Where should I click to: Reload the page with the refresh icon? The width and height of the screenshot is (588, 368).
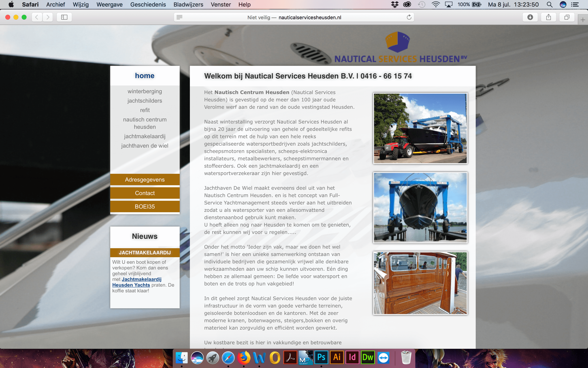pos(409,17)
